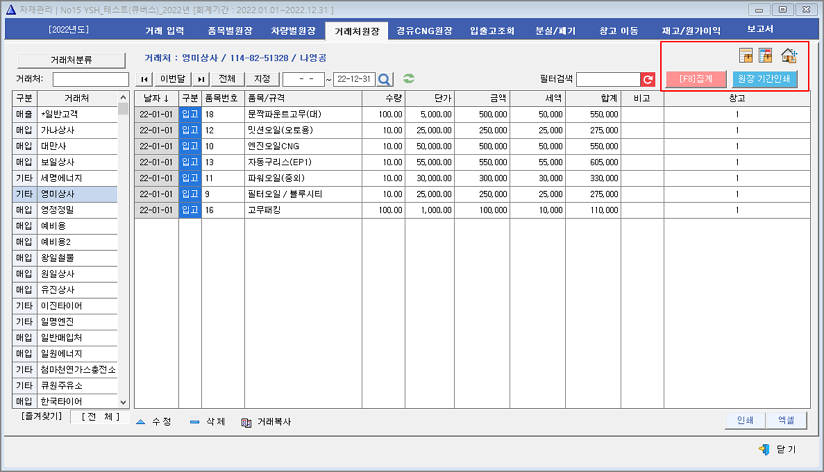Open the 입출고조회 tab
Image resolution: width=824 pixels, height=472 pixels.
click(492, 30)
